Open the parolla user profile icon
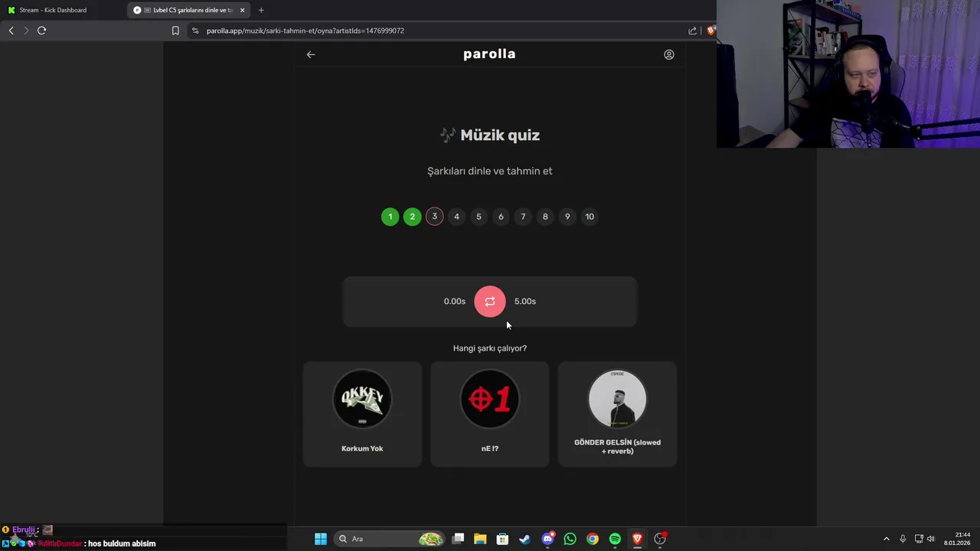 point(669,54)
